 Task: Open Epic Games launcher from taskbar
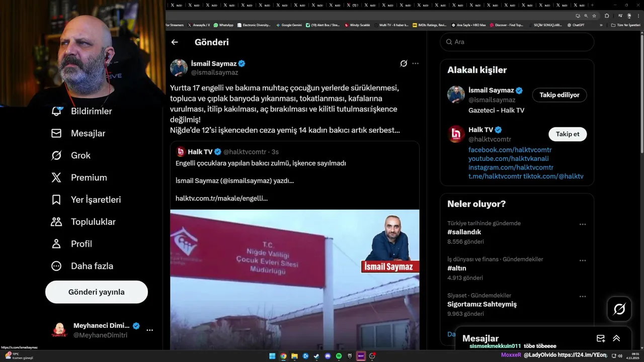click(350, 356)
